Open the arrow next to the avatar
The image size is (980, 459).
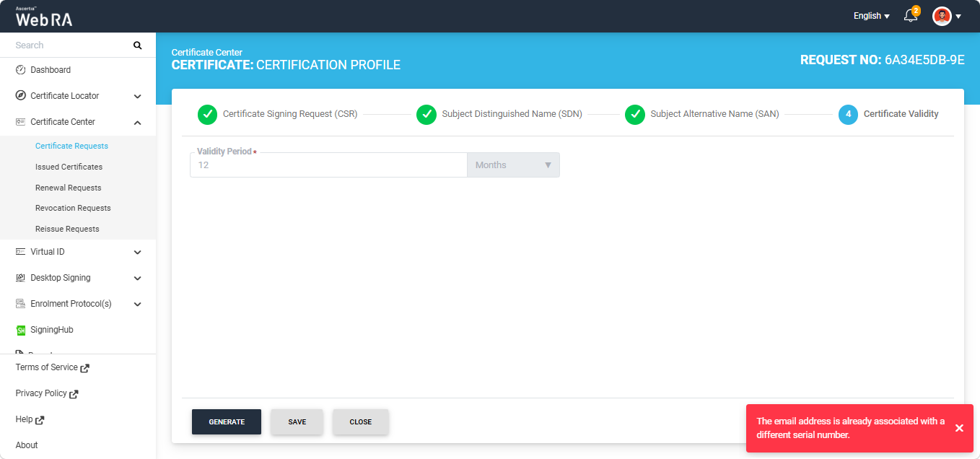(958, 17)
